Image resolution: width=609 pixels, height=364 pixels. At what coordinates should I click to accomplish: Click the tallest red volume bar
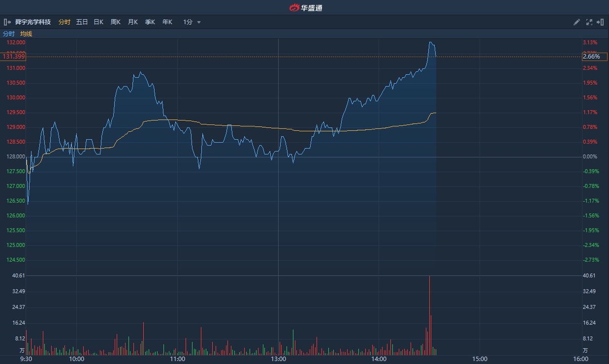coord(429,315)
